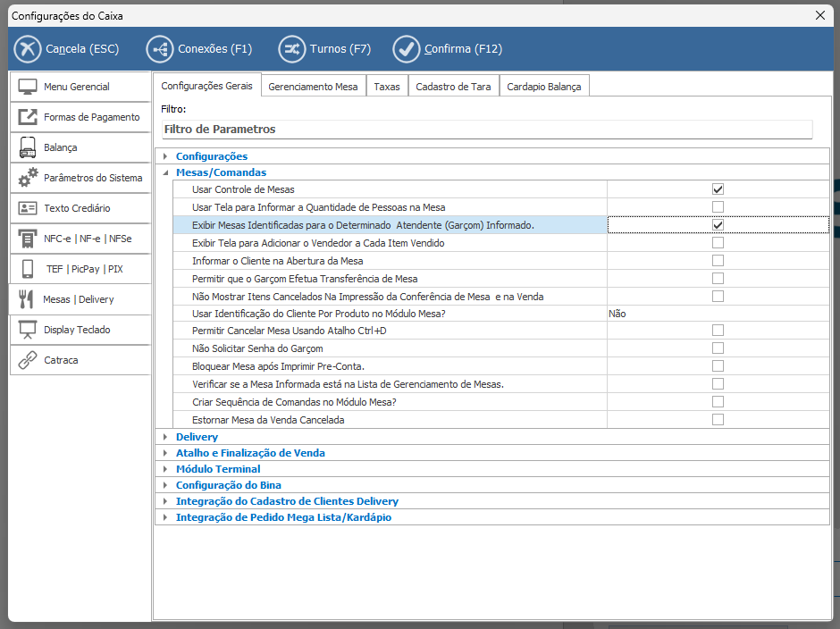The height and width of the screenshot is (629, 840).
Task: Open the Cadastro de Tara tab
Action: click(453, 87)
